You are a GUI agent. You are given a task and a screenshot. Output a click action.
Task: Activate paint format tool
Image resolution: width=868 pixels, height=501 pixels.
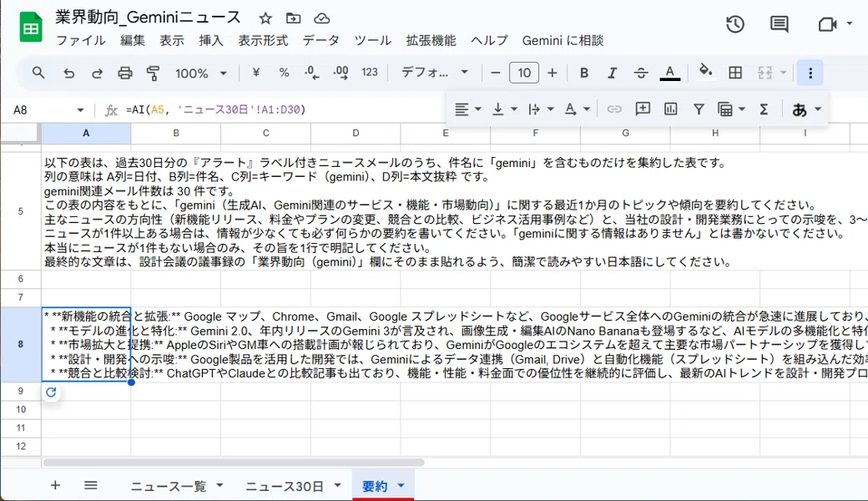[154, 73]
